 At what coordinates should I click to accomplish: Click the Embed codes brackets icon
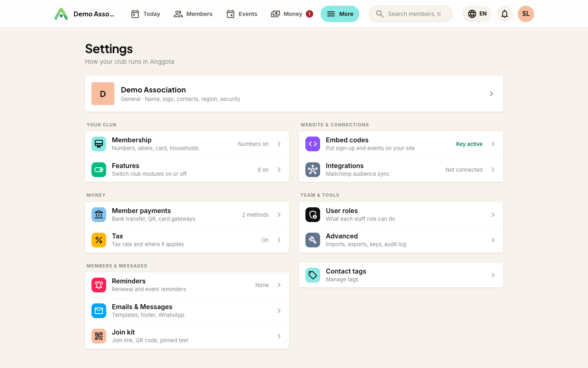pos(313,144)
